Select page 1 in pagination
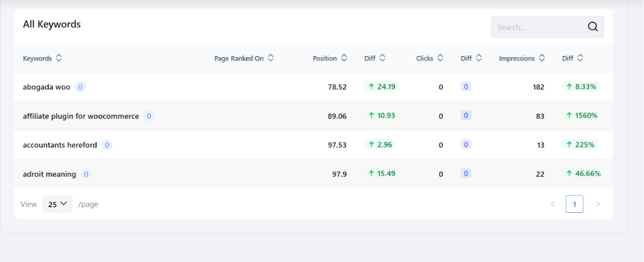 pyautogui.click(x=574, y=204)
